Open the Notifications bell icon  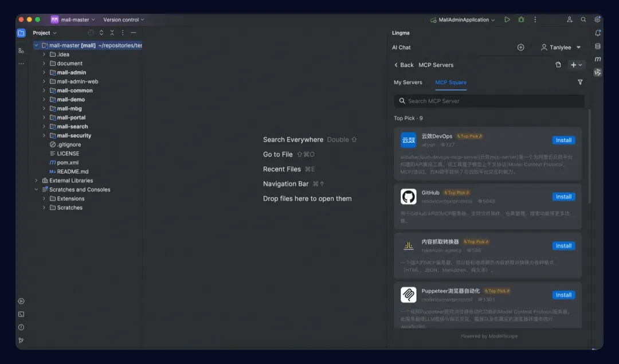[598, 33]
